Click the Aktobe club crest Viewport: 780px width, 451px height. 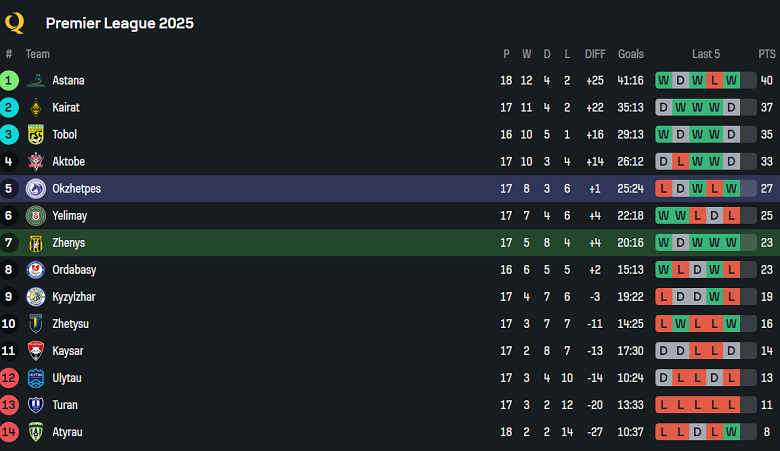tap(36, 161)
